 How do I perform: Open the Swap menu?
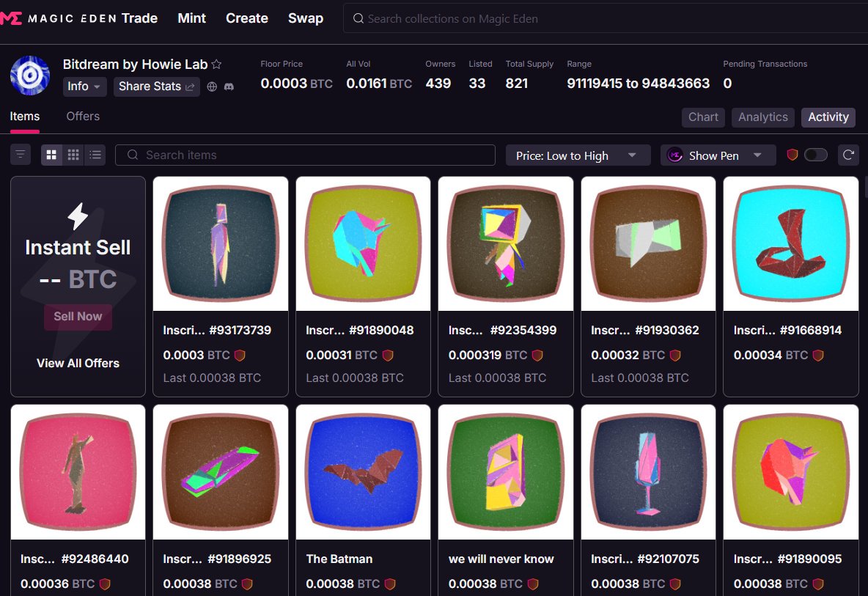306,18
